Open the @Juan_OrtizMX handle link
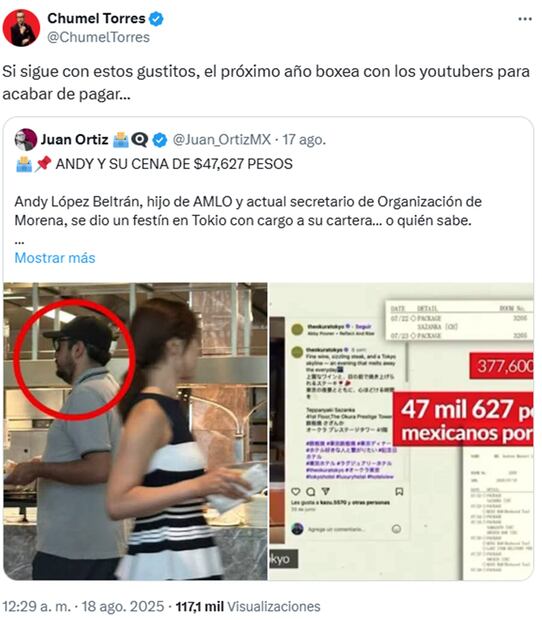 click(x=222, y=140)
